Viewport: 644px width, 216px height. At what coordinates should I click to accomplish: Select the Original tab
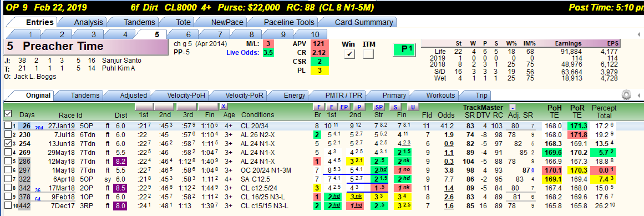[38, 96]
